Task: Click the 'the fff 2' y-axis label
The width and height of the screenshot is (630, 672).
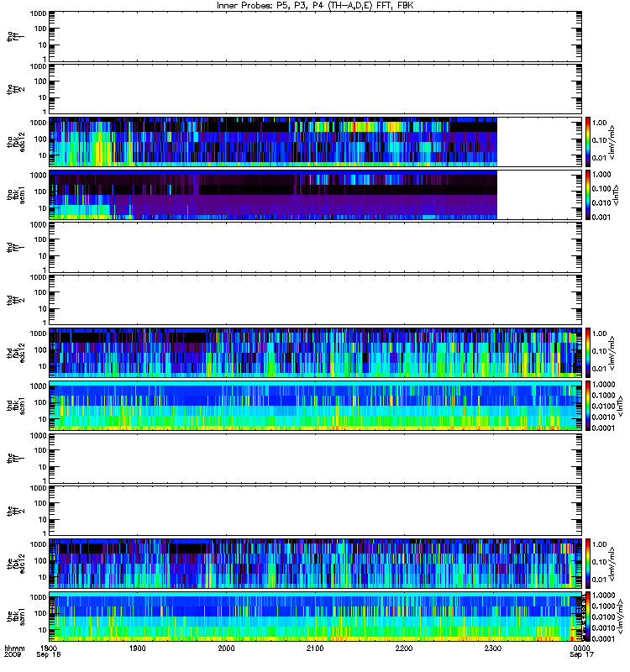Action: [x=15, y=511]
